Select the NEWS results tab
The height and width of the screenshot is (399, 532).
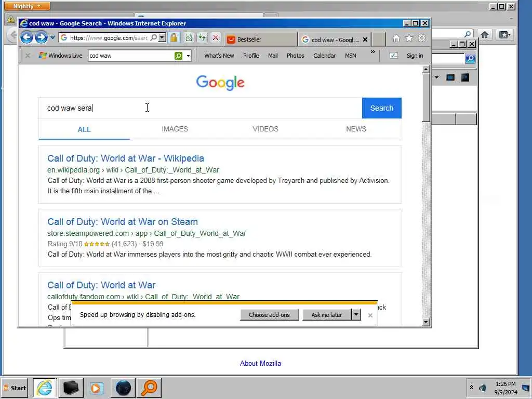[356, 129]
